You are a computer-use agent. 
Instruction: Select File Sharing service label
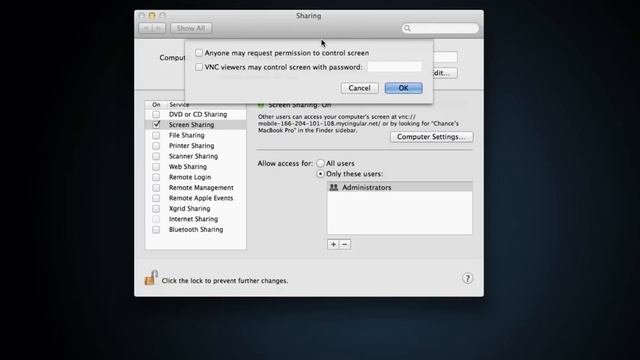coord(187,135)
